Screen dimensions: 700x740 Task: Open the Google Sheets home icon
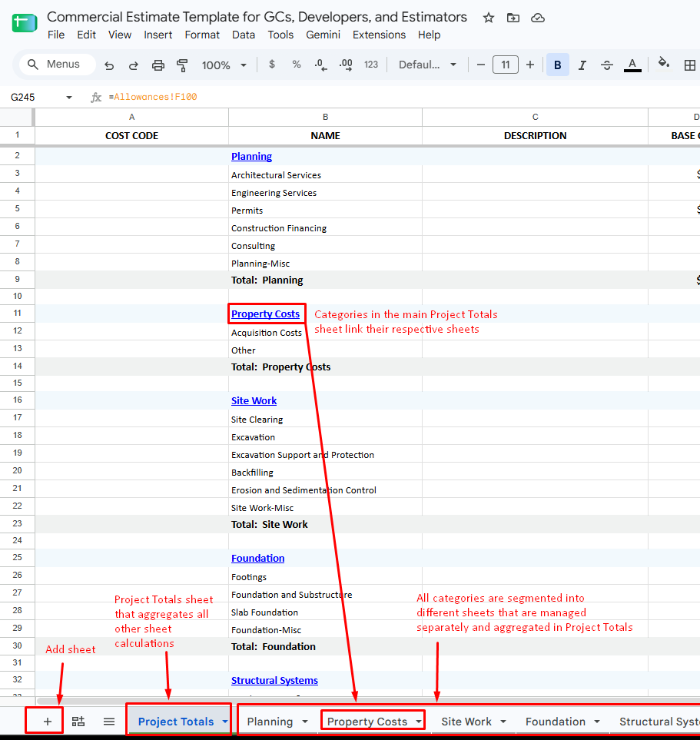pyautogui.click(x=24, y=22)
